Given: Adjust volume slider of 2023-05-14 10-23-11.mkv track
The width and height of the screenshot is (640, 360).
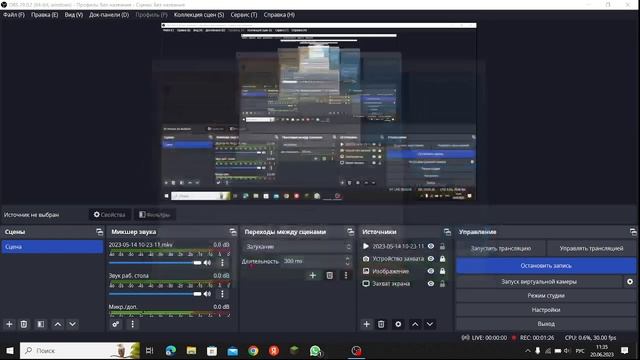Looking at the screenshot, I should (155, 263).
